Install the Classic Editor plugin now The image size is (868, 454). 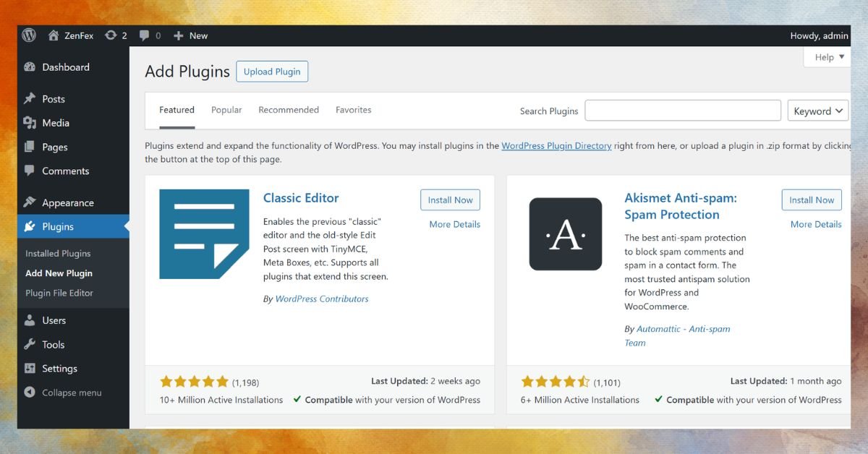pyautogui.click(x=450, y=200)
